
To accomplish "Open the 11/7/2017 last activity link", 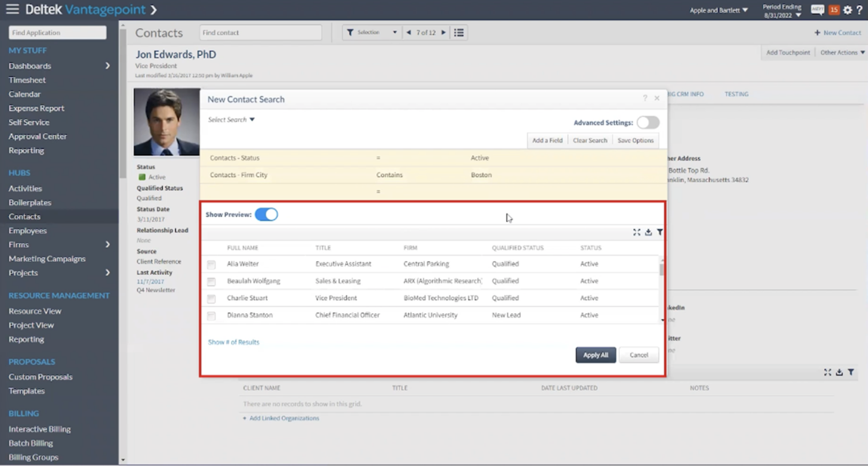I will (x=150, y=282).
